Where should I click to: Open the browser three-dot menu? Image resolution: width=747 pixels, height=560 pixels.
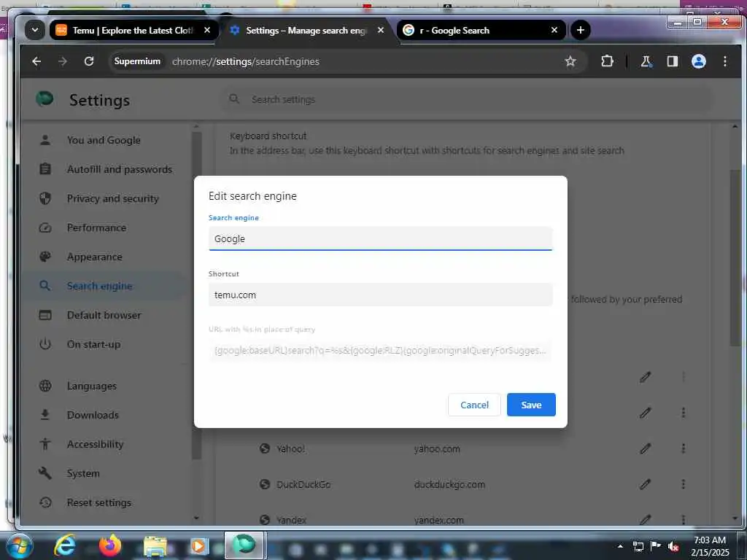(x=724, y=61)
